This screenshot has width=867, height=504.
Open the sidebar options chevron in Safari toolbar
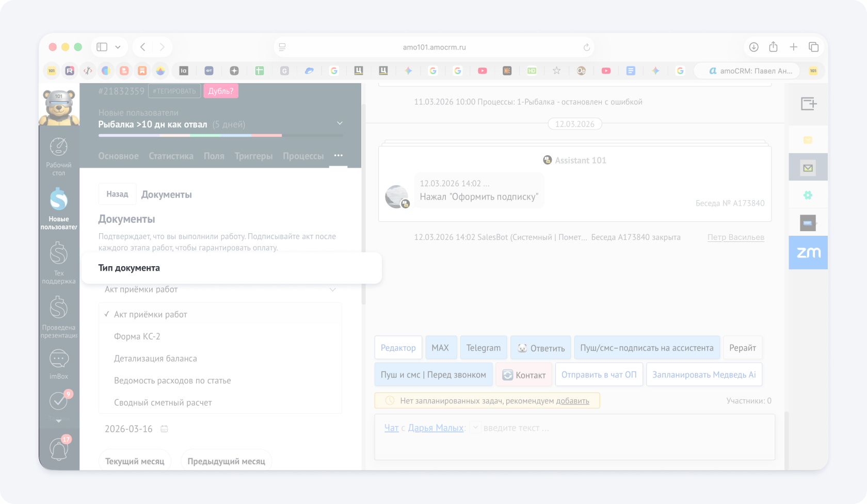118,47
